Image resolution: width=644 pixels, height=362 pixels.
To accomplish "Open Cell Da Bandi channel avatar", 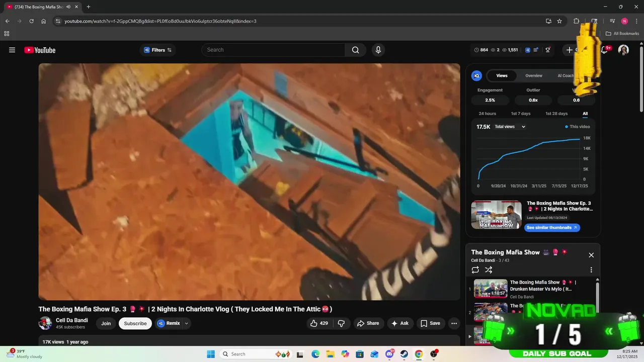I will pos(45,323).
